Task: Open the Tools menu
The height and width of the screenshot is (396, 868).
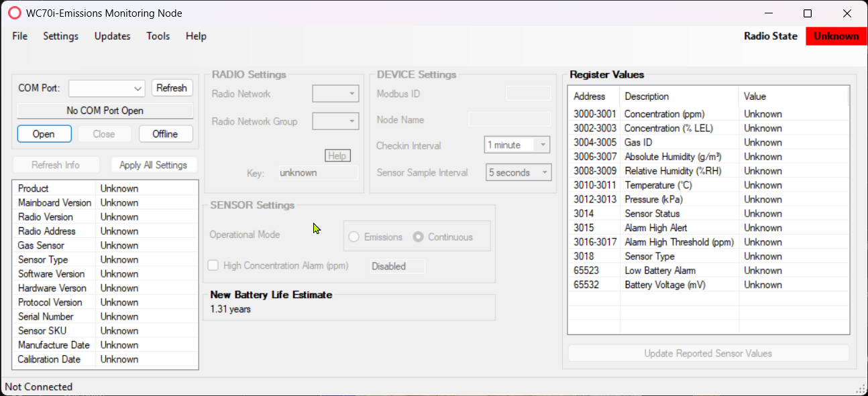Action: (x=158, y=36)
